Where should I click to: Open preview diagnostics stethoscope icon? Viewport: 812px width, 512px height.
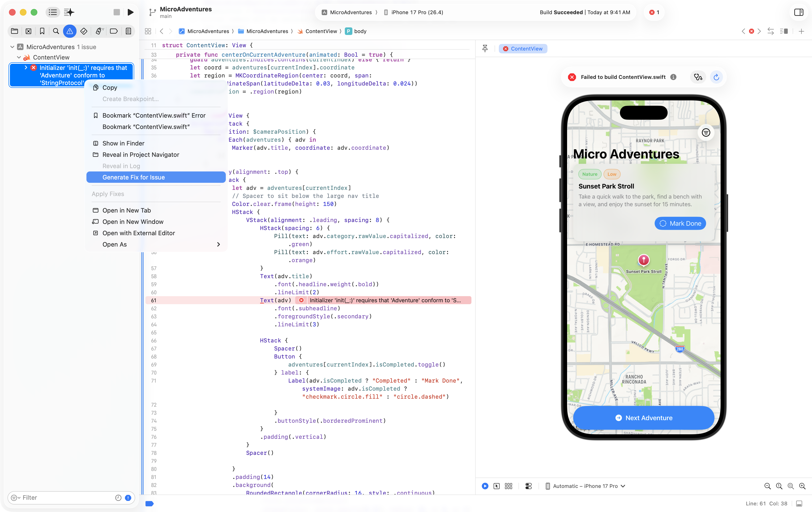[x=698, y=77]
